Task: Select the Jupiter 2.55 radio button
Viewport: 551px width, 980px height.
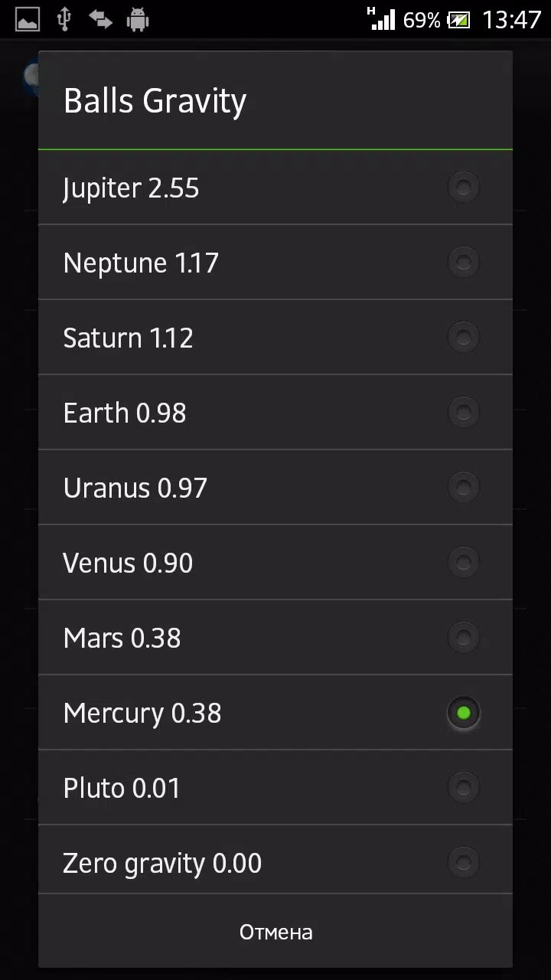Action: tap(463, 187)
